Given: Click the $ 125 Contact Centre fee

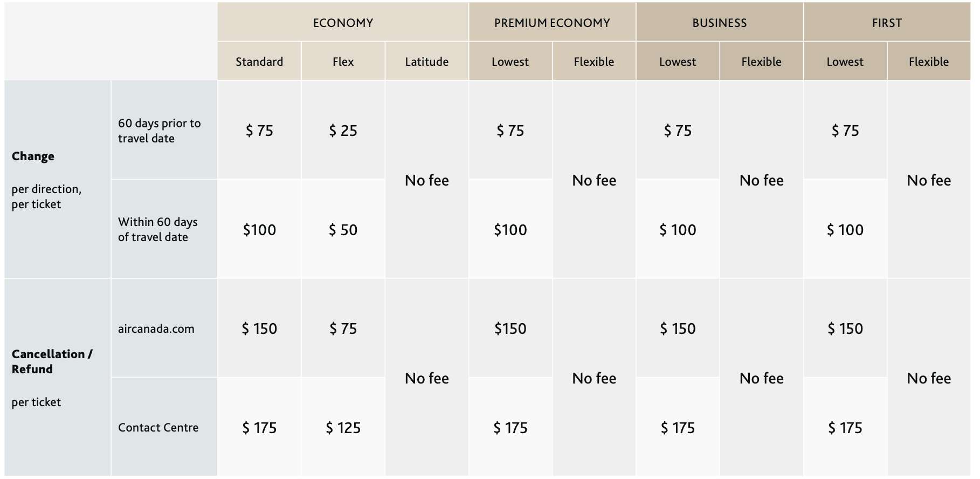Looking at the screenshot, I should pyautogui.click(x=343, y=428).
